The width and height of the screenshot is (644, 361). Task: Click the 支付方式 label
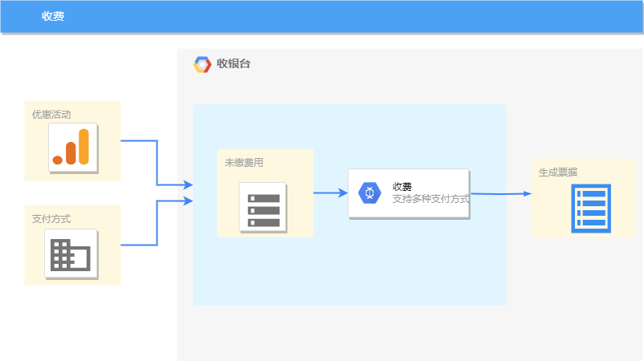(x=51, y=219)
